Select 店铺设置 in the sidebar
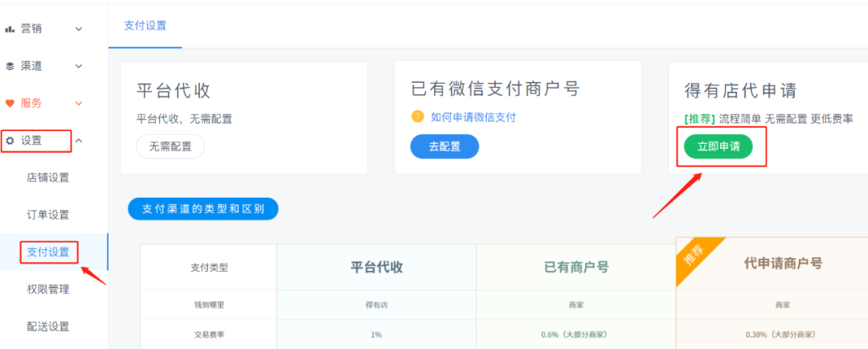The width and height of the screenshot is (868, 349). pyautogui.click(x=48, y=178)
